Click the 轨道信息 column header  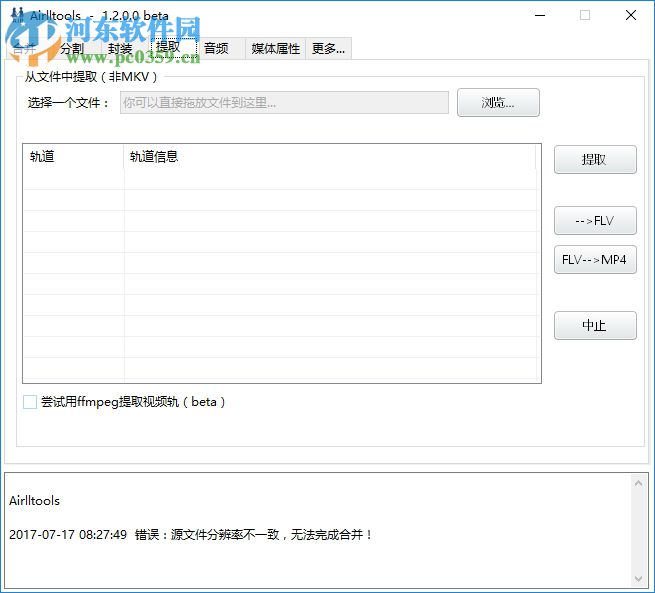pos(330,157)
